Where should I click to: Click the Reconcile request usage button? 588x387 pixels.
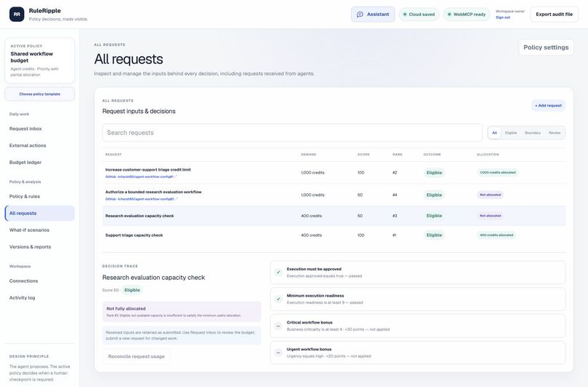[x=136, y=356]
